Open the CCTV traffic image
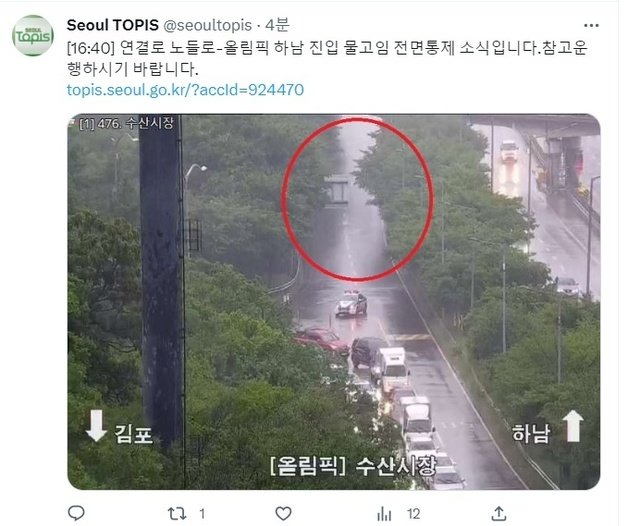The width and height of the screenshot is (628, 526). 334,302
